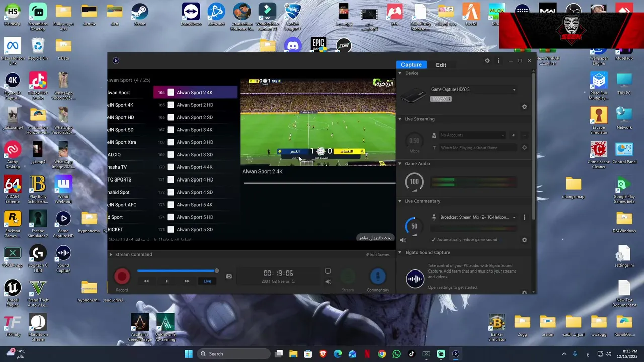Select Alwan Sport 5 SD channel
644x362 pixels.
pos(195,230)
